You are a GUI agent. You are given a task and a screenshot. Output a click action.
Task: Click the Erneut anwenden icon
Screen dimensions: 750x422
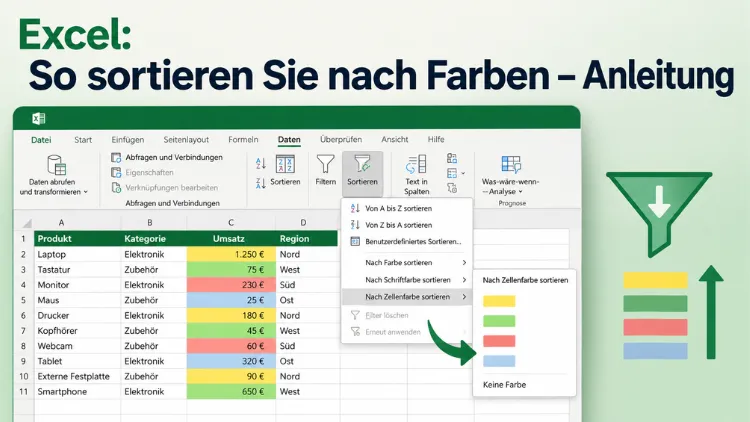tap(355, 332)
